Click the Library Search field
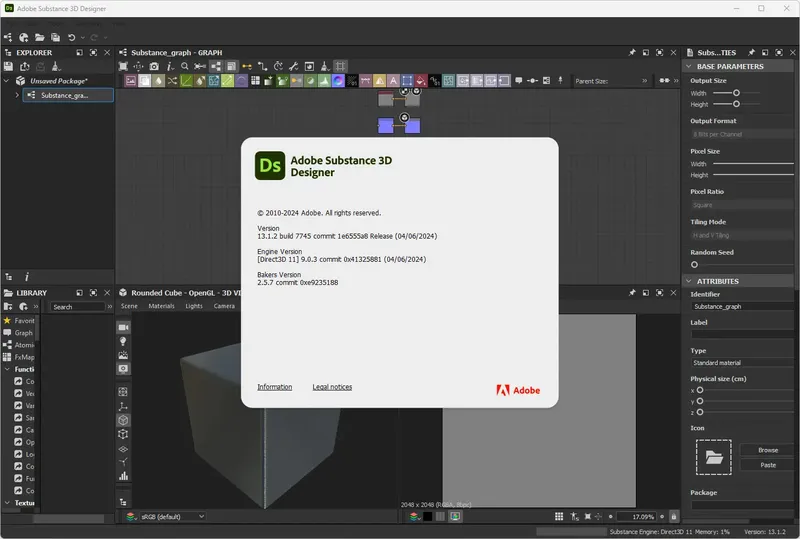Viewport: 800px width, 539px height. point(78,307)
